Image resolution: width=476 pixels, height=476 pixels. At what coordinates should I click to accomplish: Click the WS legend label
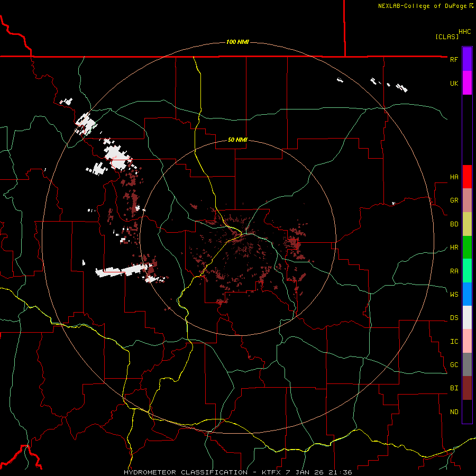tap(454, 294)
